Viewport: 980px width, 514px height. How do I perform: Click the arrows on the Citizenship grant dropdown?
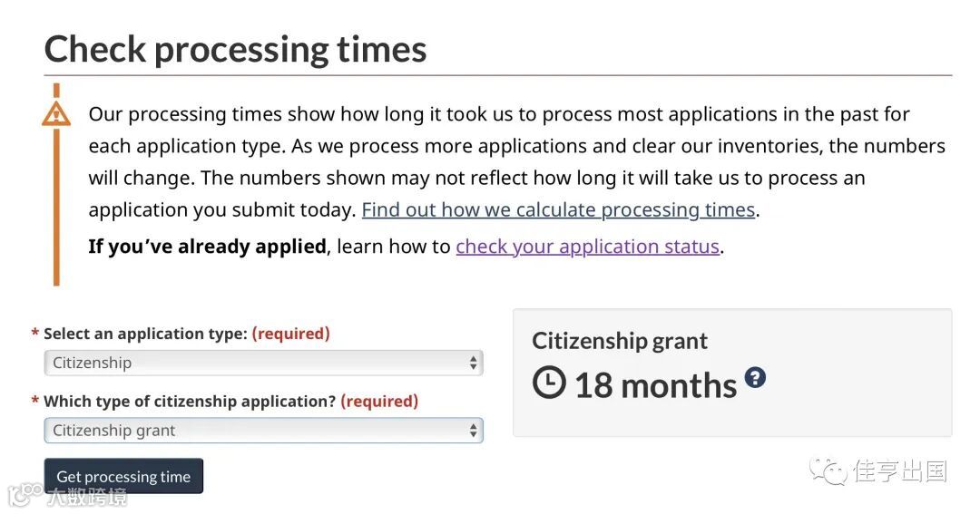coord(473,431)
